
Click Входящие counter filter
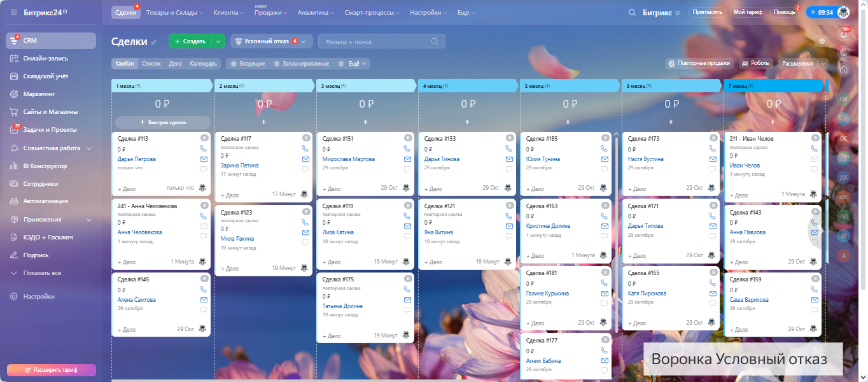coord(248,64)
